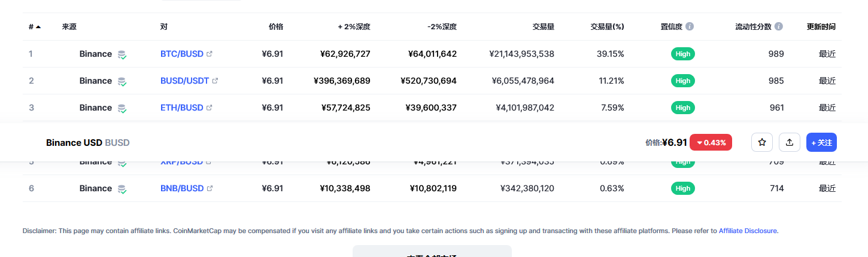Sort markets by the 价格 column header
This screenshot has width=868, height=257.
(x=276, y=27)
